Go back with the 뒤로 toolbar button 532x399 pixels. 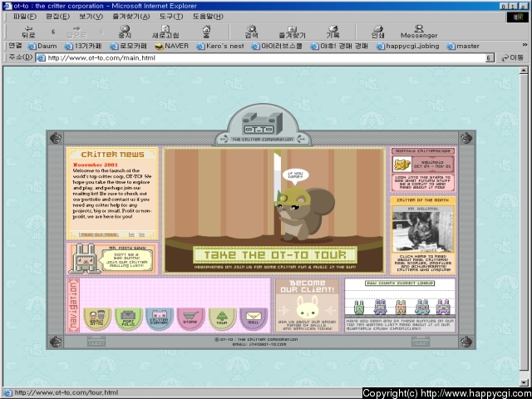tap(28, 32)
